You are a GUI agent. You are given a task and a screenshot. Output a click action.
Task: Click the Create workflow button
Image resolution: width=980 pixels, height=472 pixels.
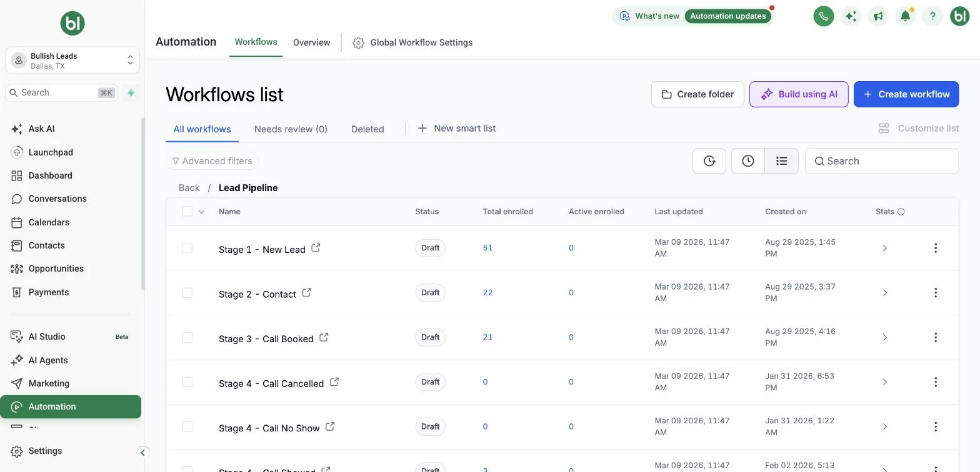[x=906, y=94]
